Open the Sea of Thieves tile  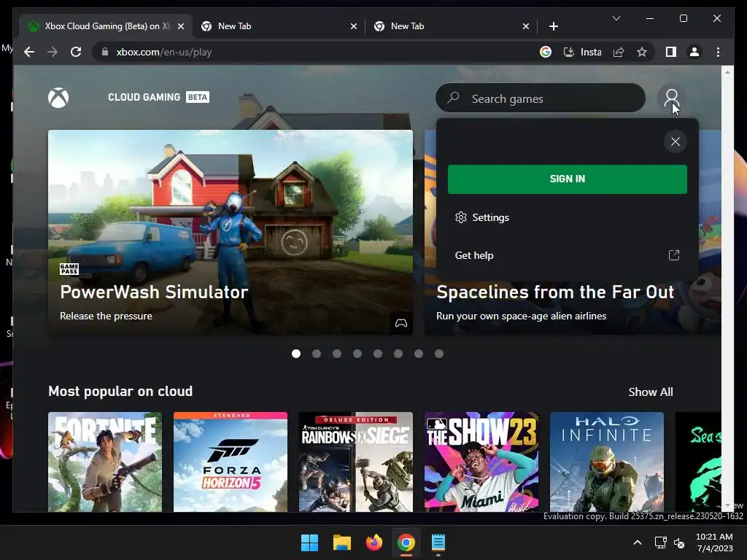698,462
